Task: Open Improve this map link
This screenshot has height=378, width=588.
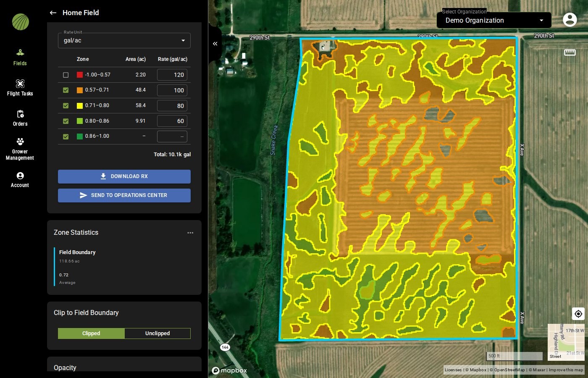Action: click(566, 370)
